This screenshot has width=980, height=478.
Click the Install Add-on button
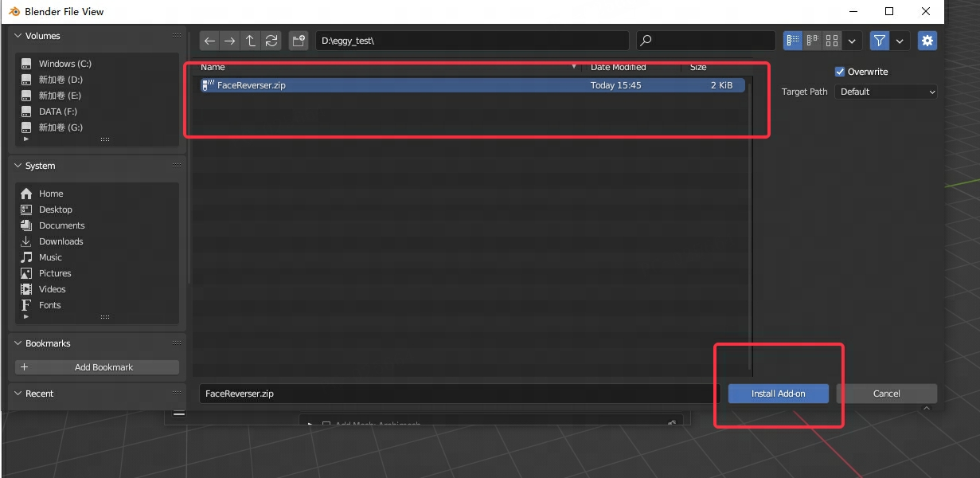(x=778, y=394)
